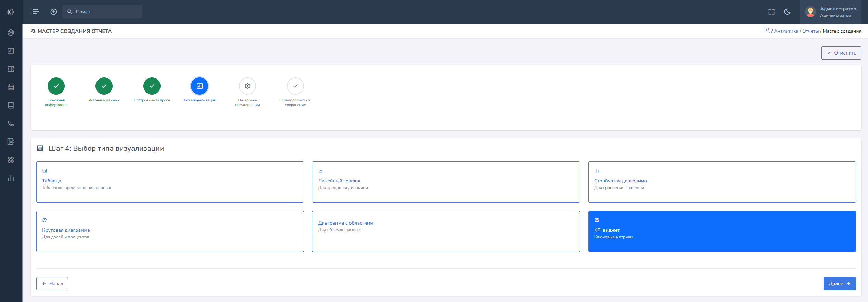
Task: Toggle dark mode with the moon icon
Action: click(787, 12)
